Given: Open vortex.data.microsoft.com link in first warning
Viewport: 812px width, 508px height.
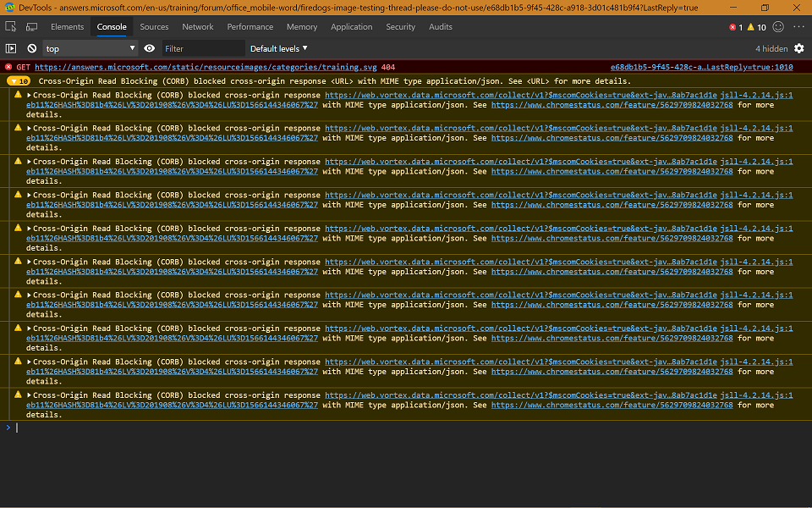Looking at the screenshot, I should [520, 95].
